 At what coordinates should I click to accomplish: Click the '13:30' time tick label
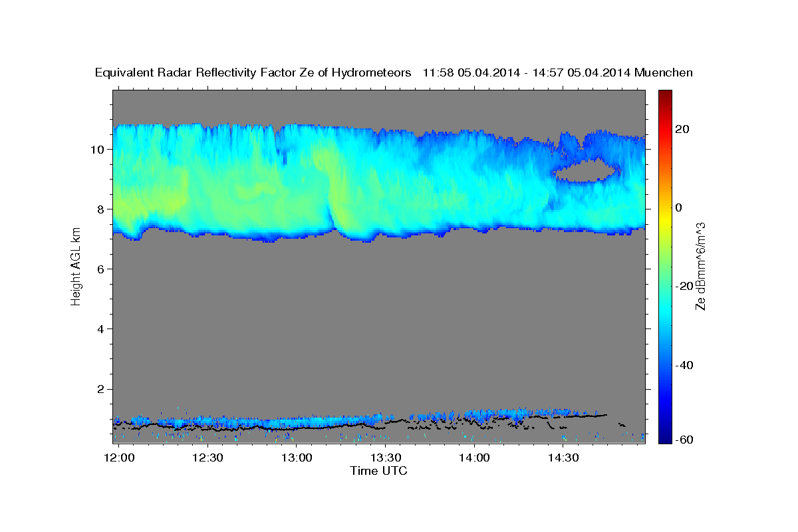pyautogui.click(x=386, y=458)
